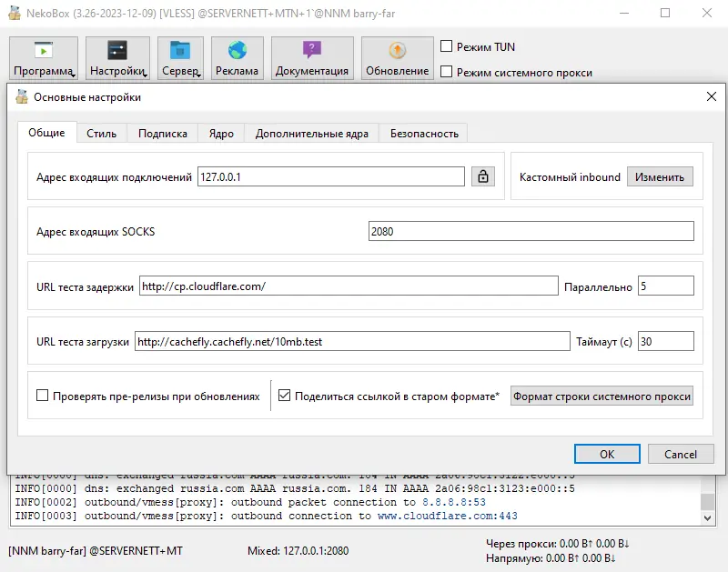Close the Основные настройки dialog
This screenshot has height=572, width=728.
click(x=712, y=96)
